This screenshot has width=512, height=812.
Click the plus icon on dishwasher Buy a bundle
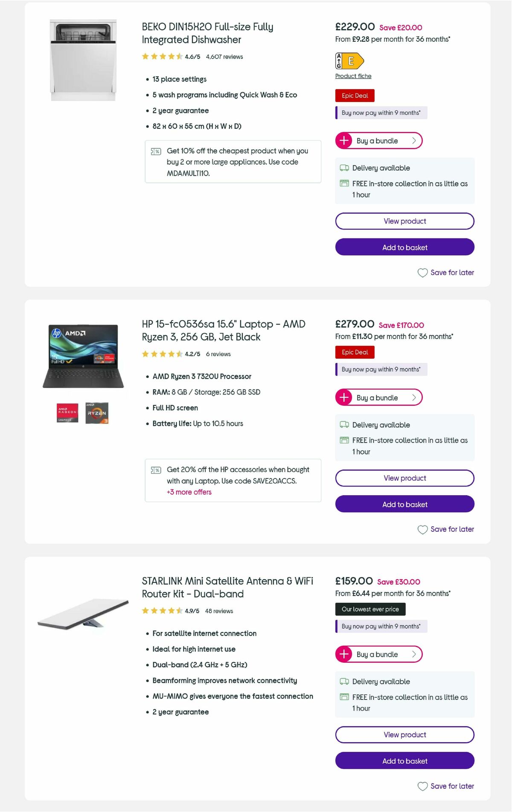click(344, 140)
